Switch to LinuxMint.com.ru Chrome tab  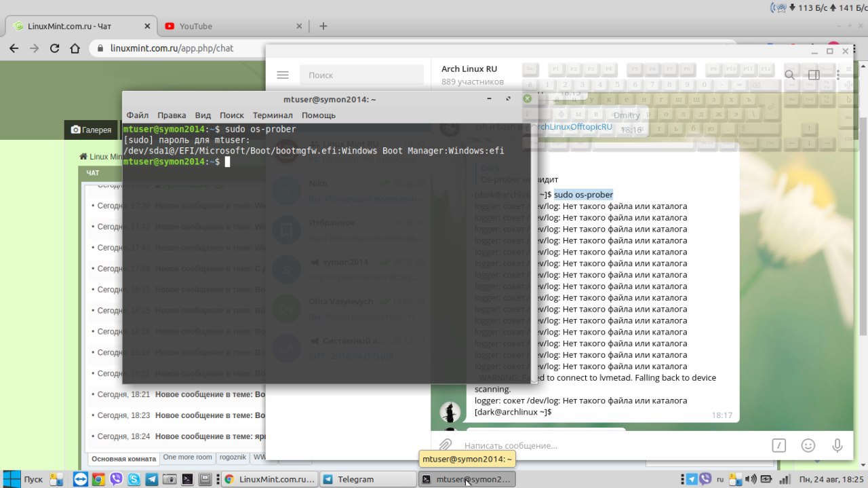point(80,26)
